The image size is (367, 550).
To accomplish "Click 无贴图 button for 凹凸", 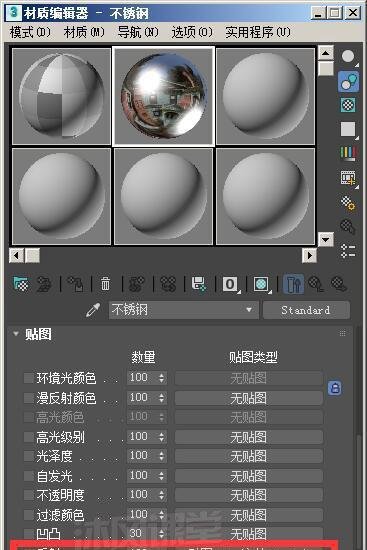I will coord(249,534).
